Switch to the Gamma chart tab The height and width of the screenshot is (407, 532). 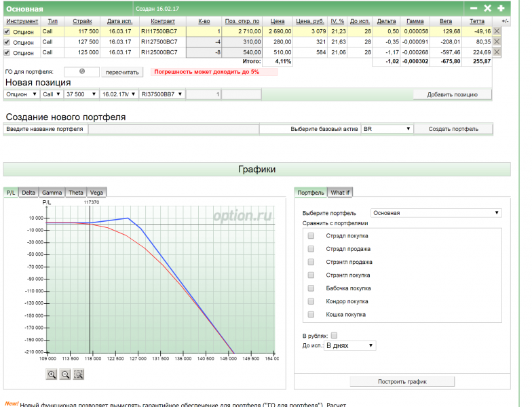(52, 193)
